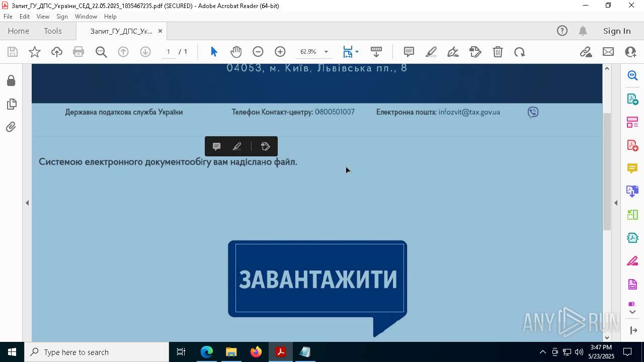Open the File menu
This screenshot has height=362, width=644.
(x=8, y=17)
